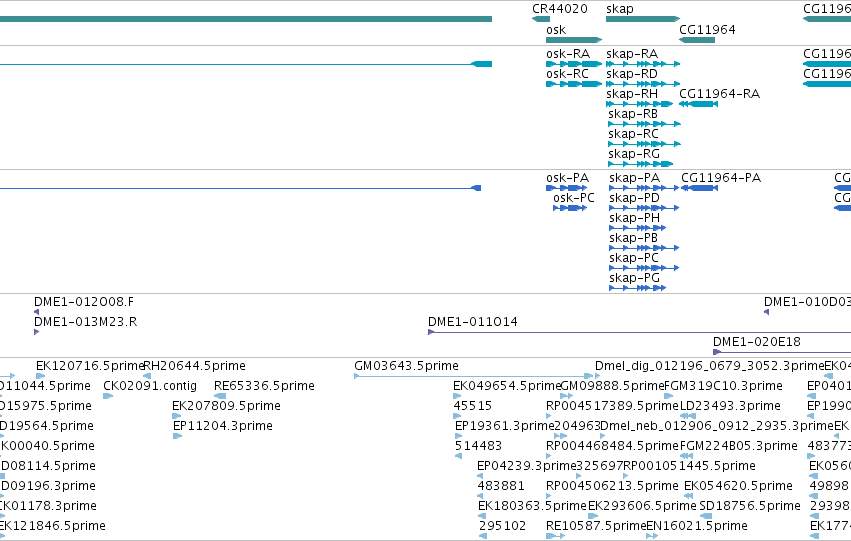This screenshot has width=851, height=541.
Task: Click the RH20644.5prime EST arrow
Action: pyautogui.click(x=147, y=376)
